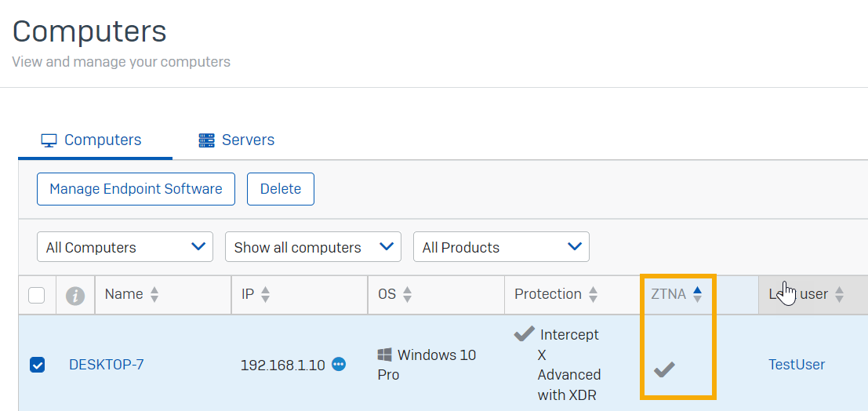
Task: Click Manage Endpoint Software button
Action: (x=136, y=189)
